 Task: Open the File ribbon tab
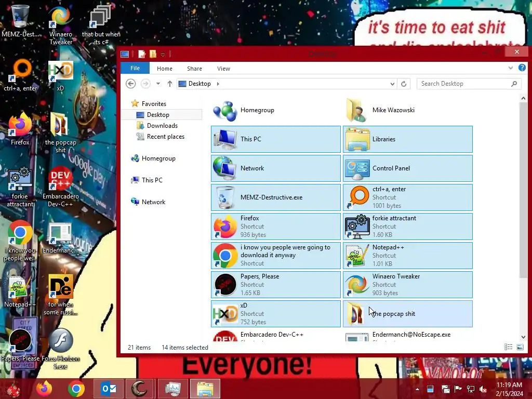pos(135,68)
